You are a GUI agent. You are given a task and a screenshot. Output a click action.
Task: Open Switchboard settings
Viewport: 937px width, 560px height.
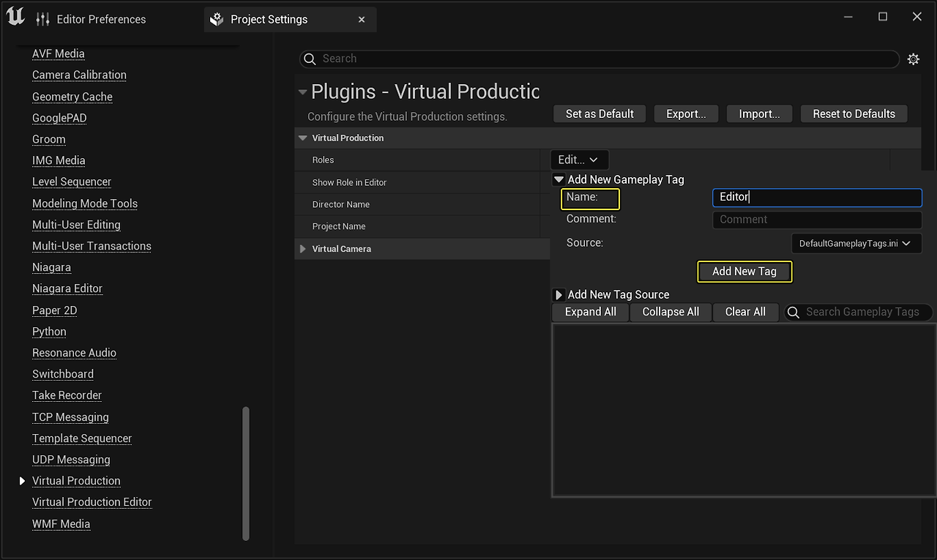pyautogui.click(x=63, y=374)
